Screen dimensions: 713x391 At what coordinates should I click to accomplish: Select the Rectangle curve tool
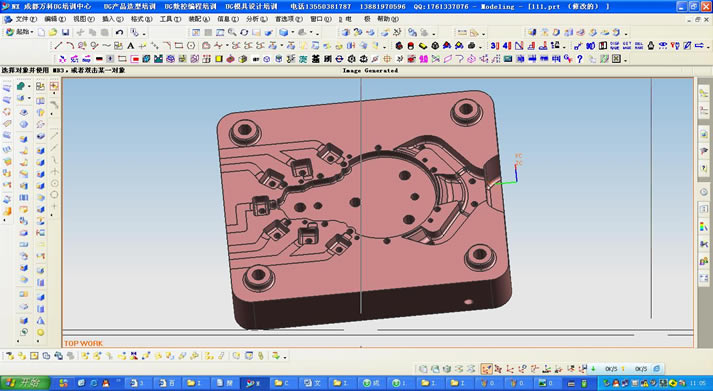pos(179,45)
